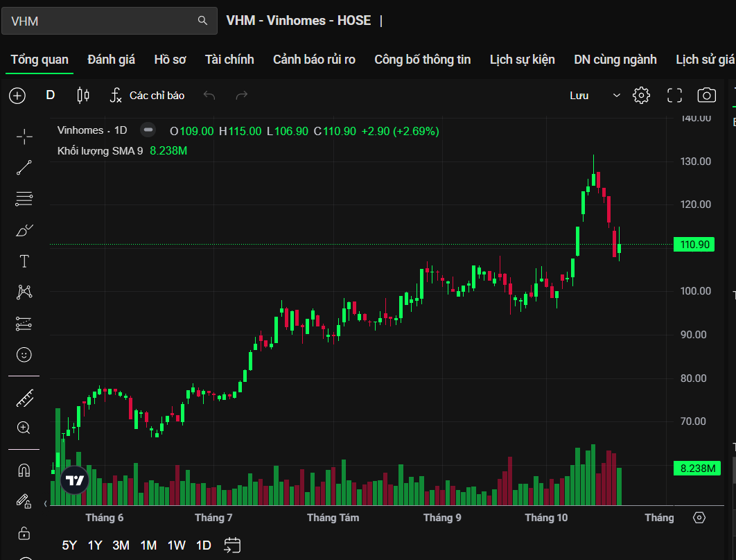This screenshot has height=560, width=736.
Task: Select the text annotation tool
Action: pyautogui.click(x=24, y=261)
